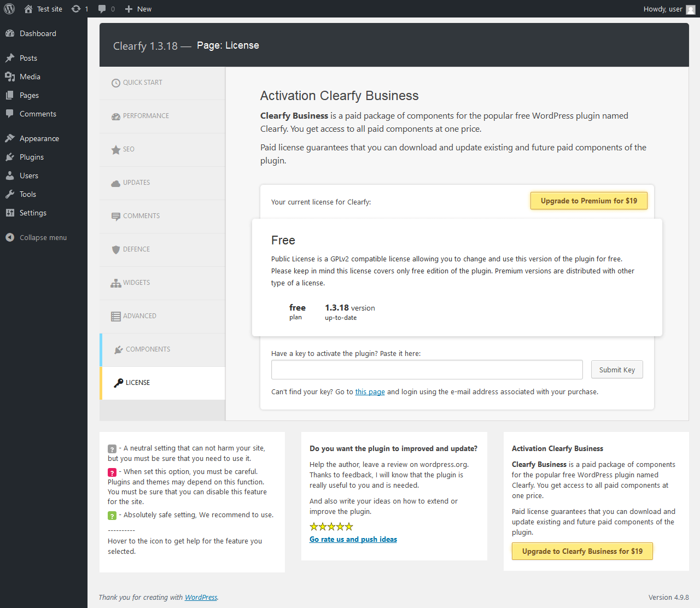Click the Performance gauge icon

click(116, 116)
